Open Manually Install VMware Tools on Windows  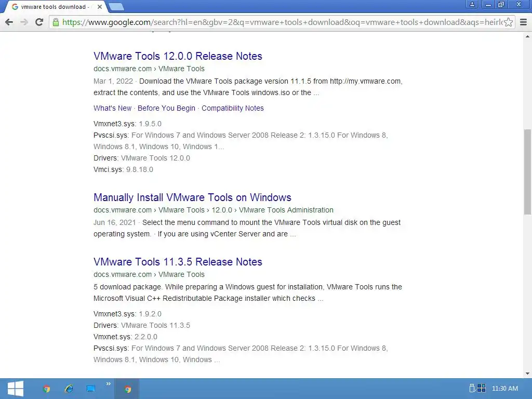[x=192, y=197]
